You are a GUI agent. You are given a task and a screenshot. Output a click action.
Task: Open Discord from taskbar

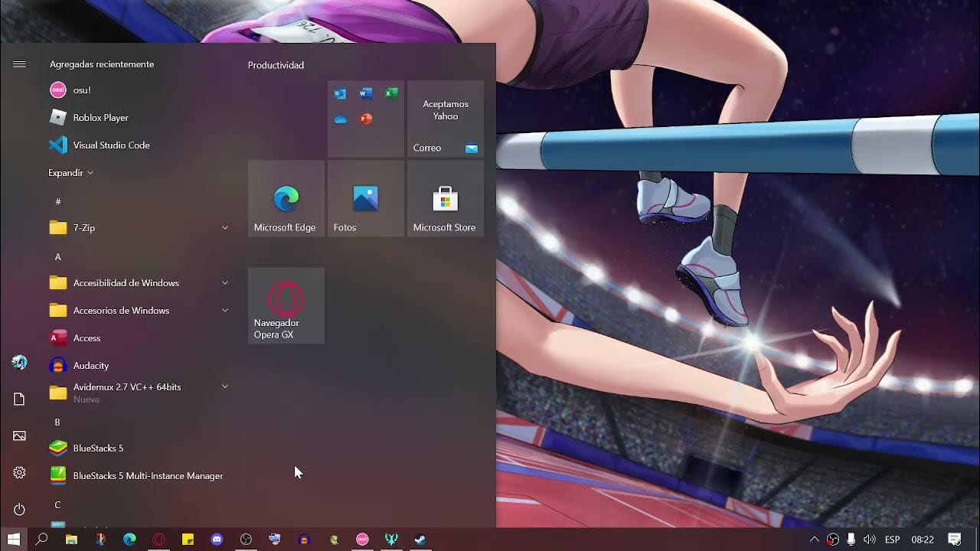tap(217, 540)
